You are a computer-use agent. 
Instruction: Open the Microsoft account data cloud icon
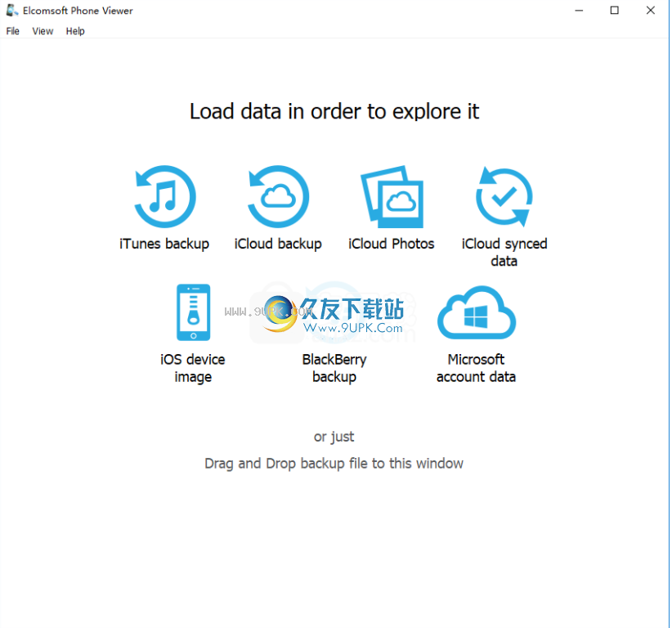(x=476, y=312)
